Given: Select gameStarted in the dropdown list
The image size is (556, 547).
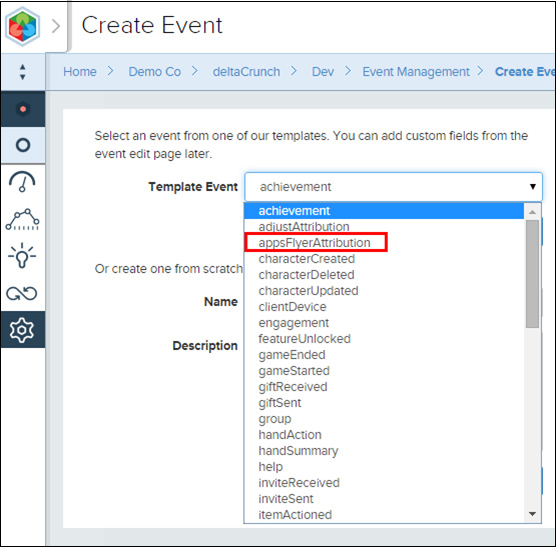Looking at the screenshot, I should (x=294, y=371).
